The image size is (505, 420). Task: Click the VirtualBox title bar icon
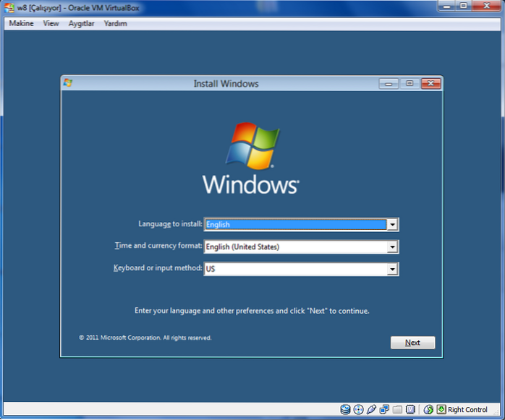10,8
